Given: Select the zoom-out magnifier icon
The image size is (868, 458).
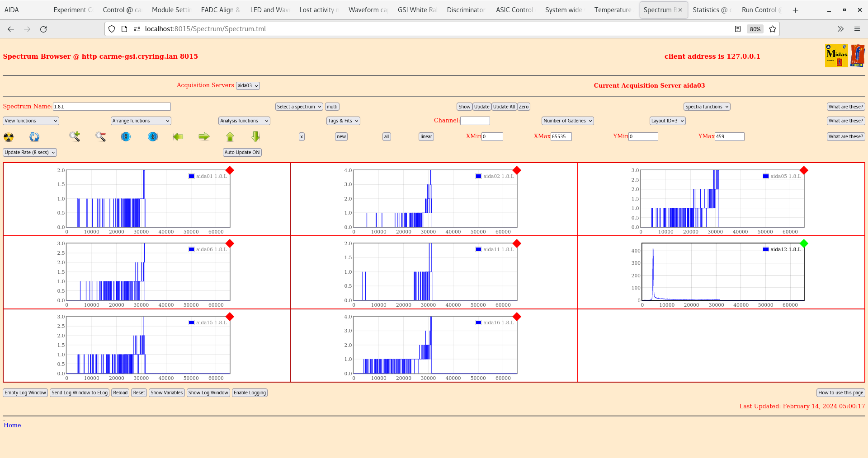Looking at the screenshot, I should tap(100, 136).
